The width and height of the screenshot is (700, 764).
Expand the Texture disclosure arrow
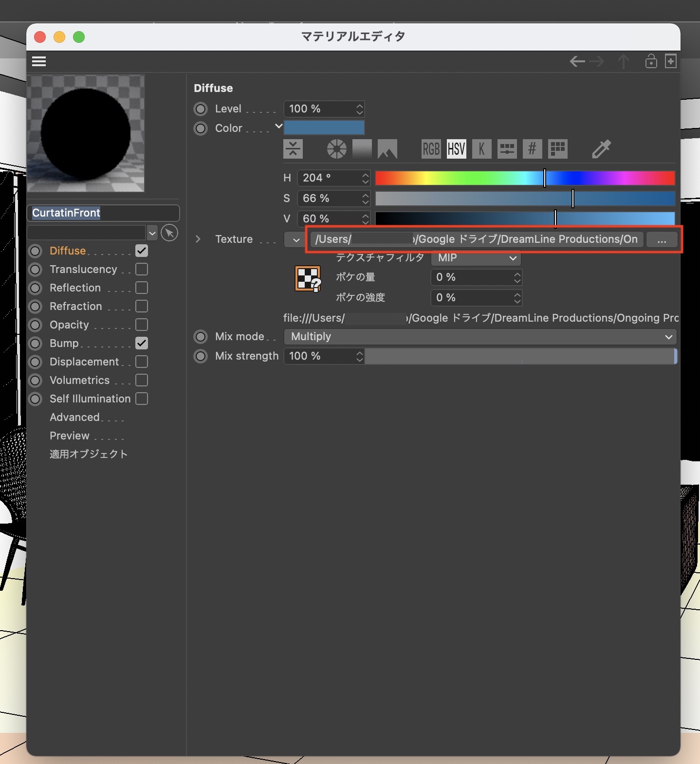(198, 239)
